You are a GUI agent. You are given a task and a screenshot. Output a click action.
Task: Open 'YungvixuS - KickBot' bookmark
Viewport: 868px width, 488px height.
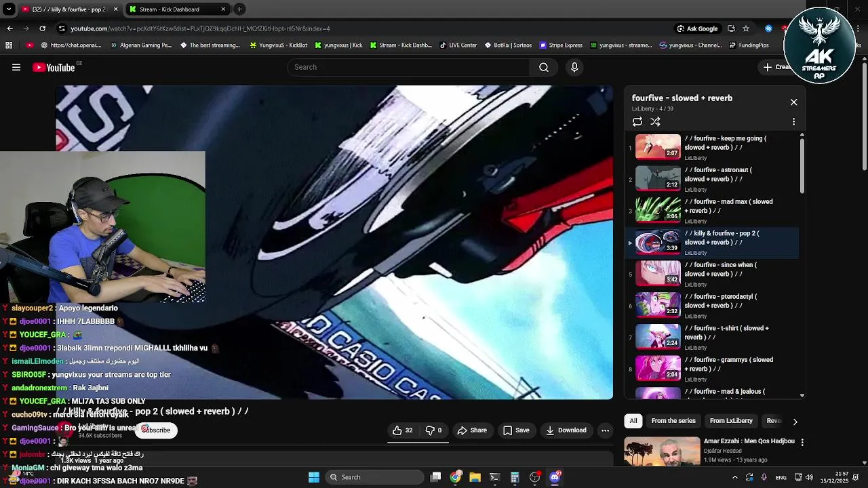tap(279, 45)
